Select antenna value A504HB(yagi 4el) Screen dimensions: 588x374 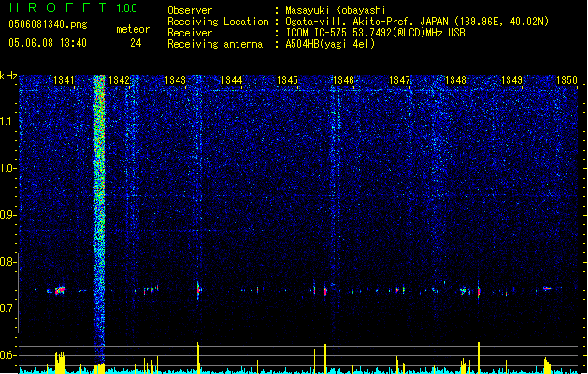click(x=330, y=44)
